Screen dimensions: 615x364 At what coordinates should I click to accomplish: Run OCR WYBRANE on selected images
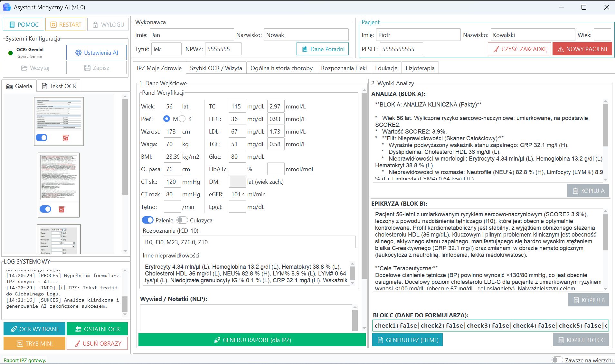(x=34, y=329)
